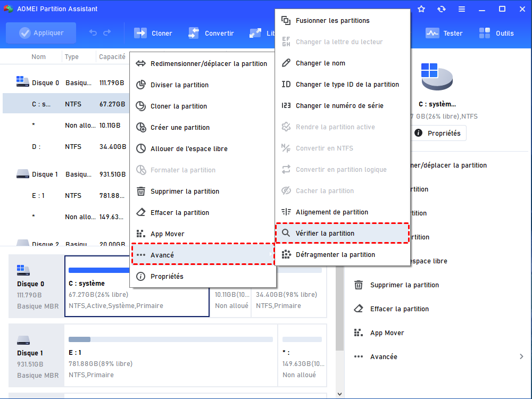
Task: Click the 123 serial number icon
Action: (286, 105)
